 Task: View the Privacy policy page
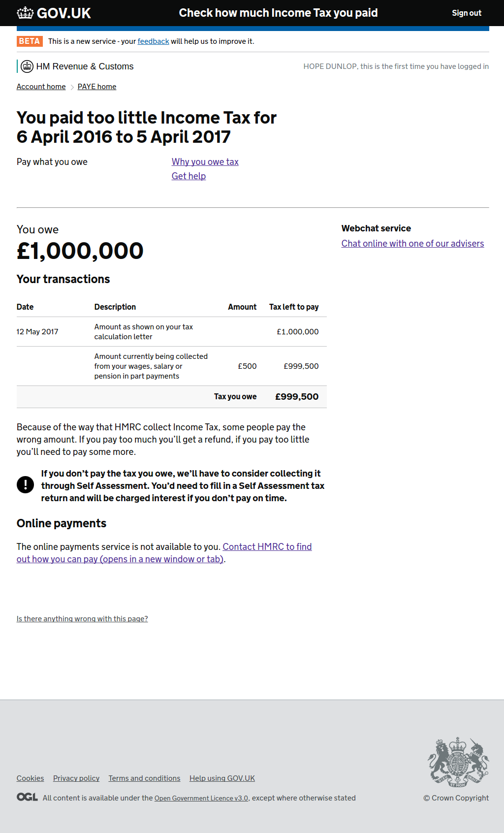76,778
